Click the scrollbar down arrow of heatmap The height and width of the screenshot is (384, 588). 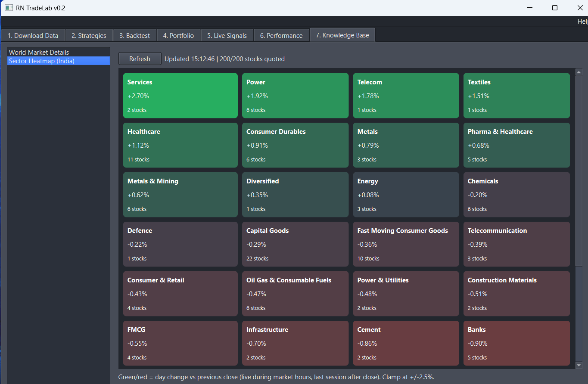click(579, 365)
